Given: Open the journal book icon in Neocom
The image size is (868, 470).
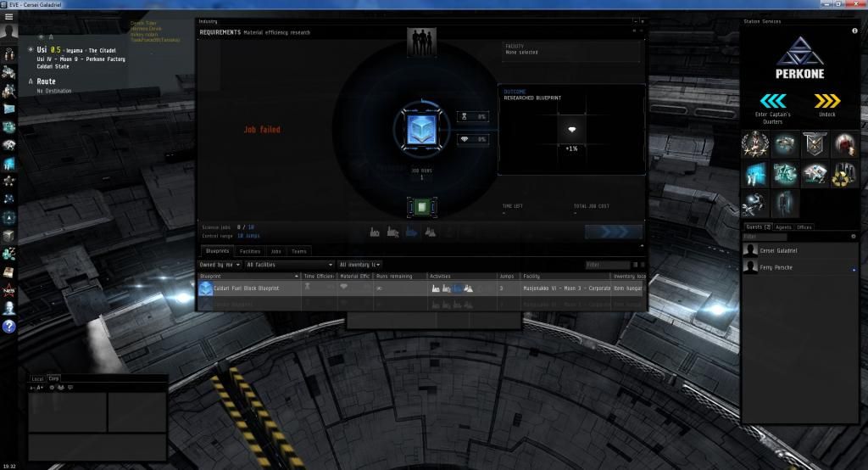Looking at the screenshot, I should [x=8, y=272].
